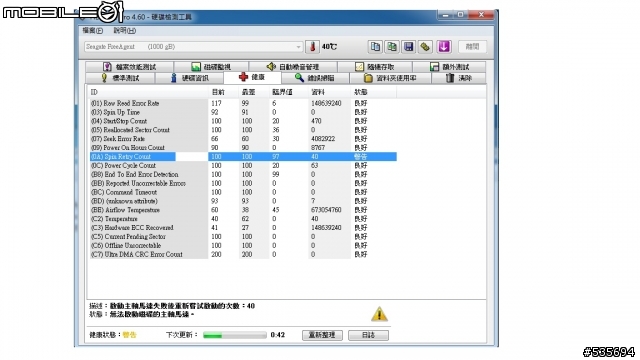Image resolution: width=640 pixels, height=360 pixels.
Task: Click the 目前 column header
Action: pyautogui.click(x=224, y=92)
